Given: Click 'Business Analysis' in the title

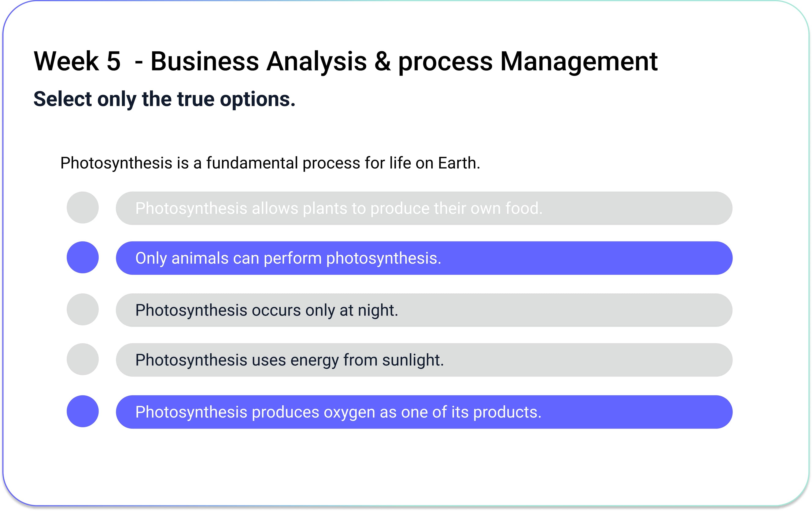Looking at the screenshot, I should tap(259, 61).
